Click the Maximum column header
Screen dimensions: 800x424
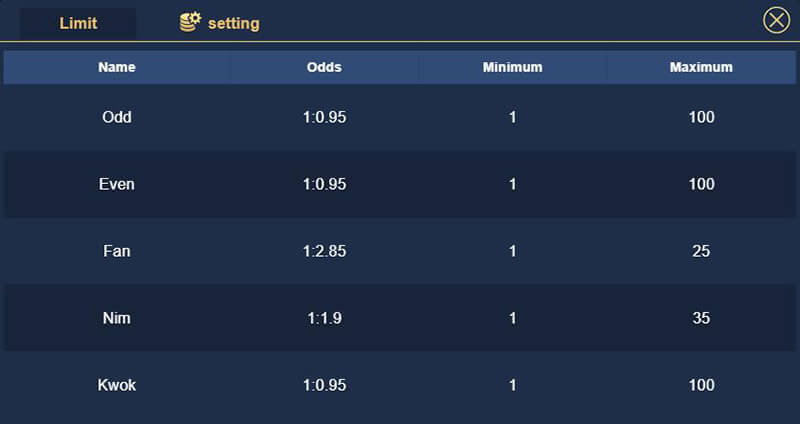(701, 67)
